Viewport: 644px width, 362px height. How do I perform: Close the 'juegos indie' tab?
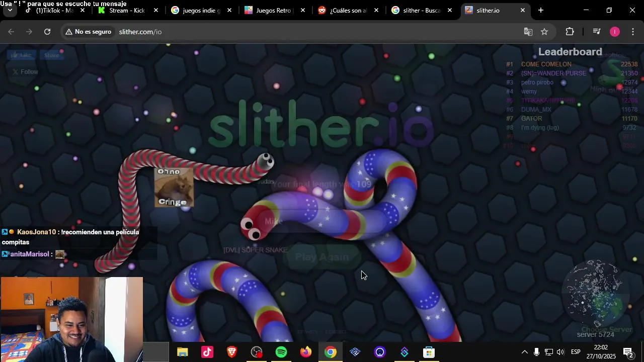(229, 10)
